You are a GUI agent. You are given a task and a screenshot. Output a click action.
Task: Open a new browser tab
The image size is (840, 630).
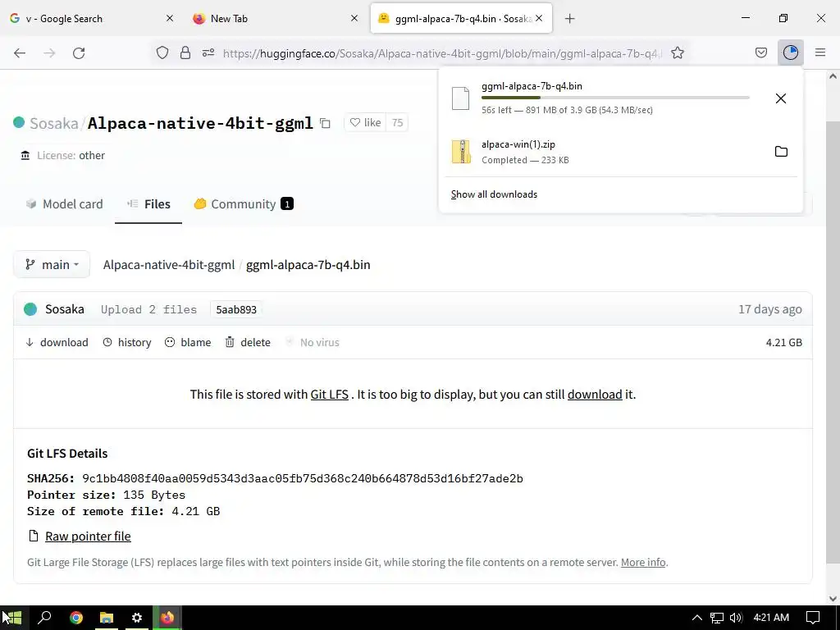click(x=569, y=19)
